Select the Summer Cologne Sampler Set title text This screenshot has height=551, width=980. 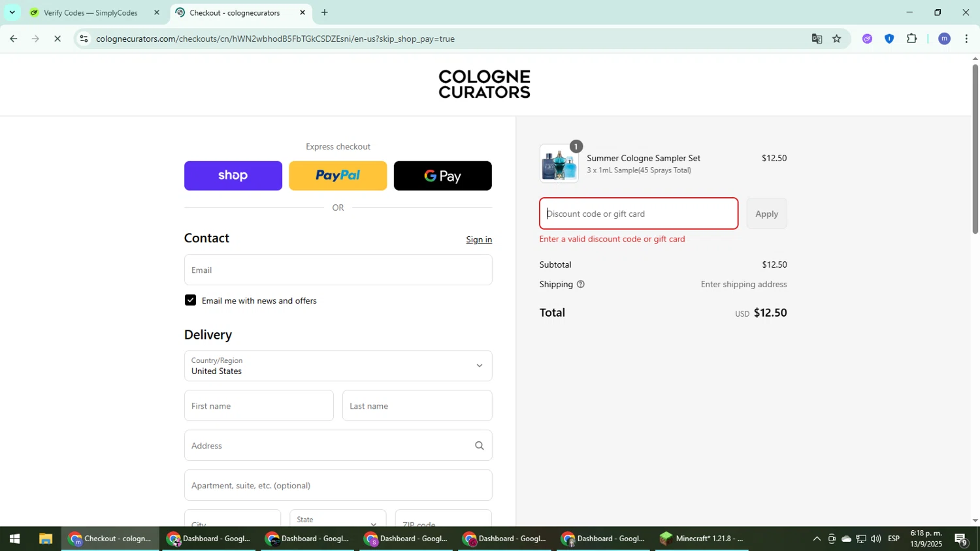pyautogui.click(x=644, y=159)
